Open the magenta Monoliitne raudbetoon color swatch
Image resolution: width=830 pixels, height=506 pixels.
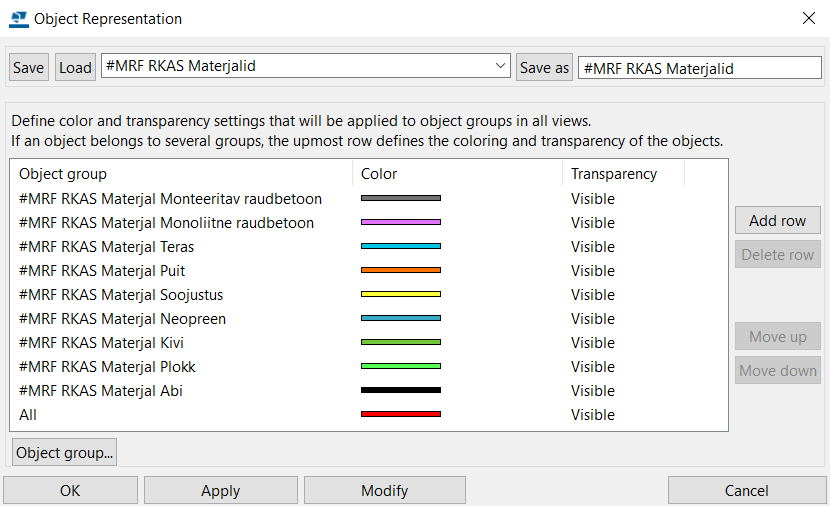[401, 222]
